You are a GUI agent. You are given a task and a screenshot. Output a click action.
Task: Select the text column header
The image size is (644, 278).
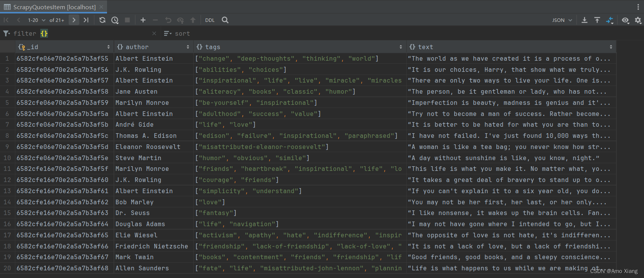coord(511,47)
